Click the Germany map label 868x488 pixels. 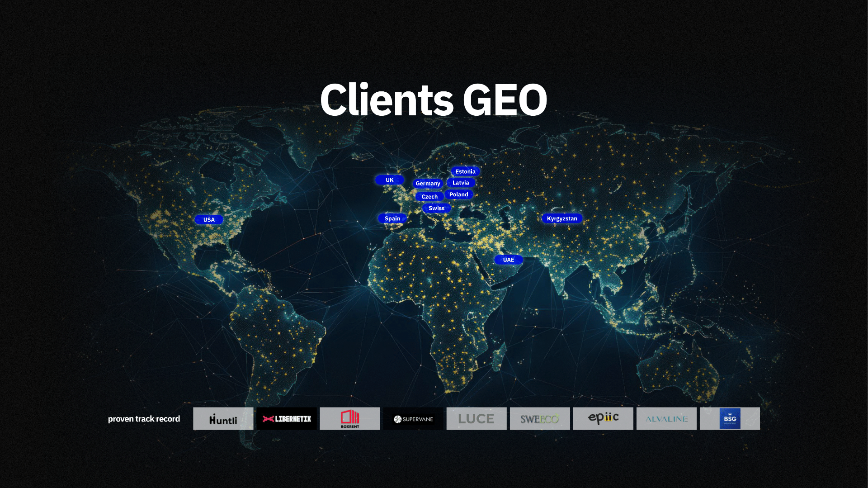428,184
